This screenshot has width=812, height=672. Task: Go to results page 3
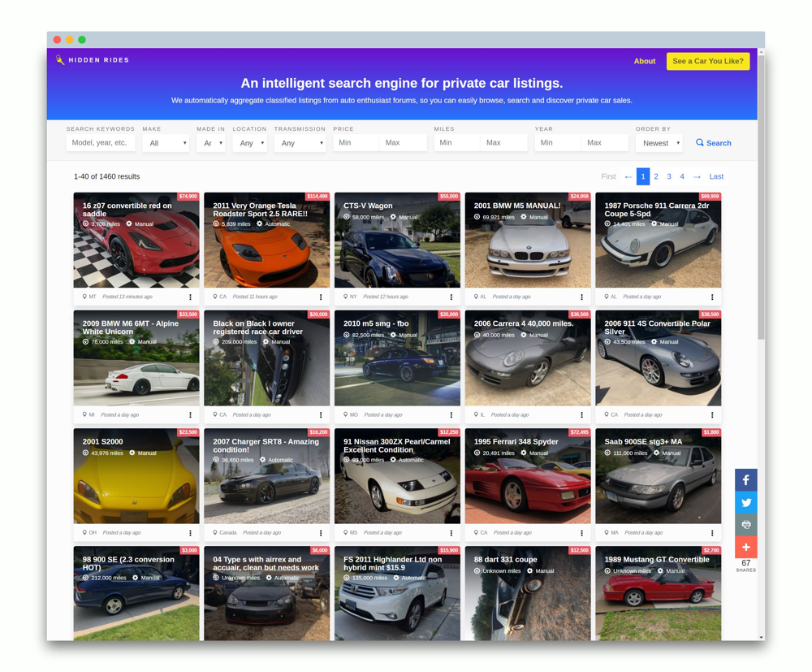tap(669, 176)
